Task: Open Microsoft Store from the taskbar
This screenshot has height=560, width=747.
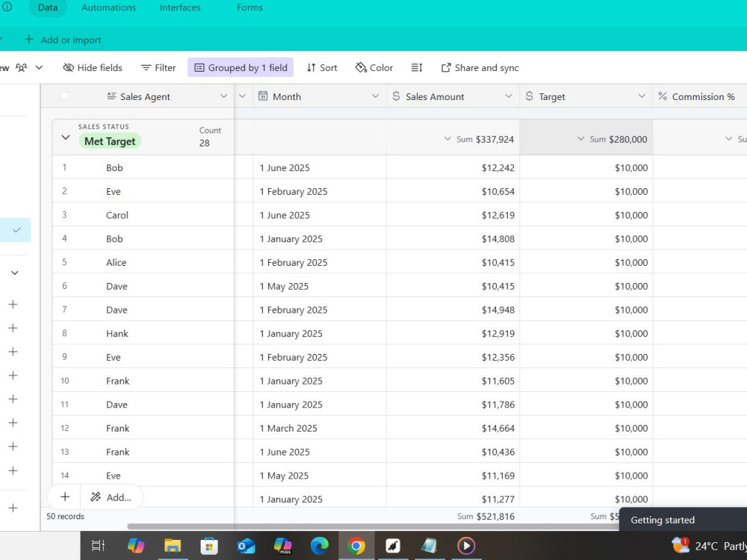Action: click(x=209, y=546)
